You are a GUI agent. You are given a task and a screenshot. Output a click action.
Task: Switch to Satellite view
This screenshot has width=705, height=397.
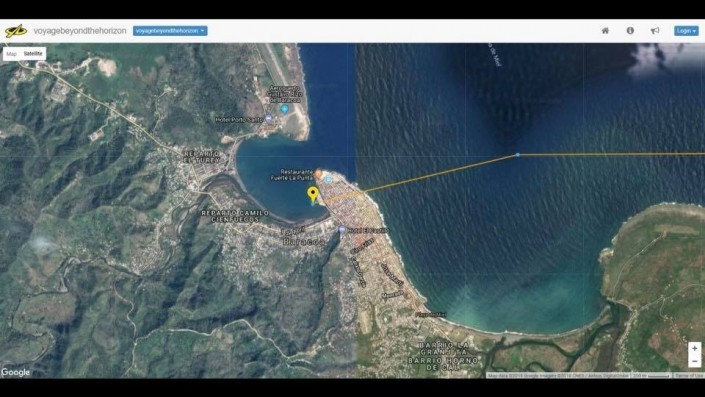33,54
